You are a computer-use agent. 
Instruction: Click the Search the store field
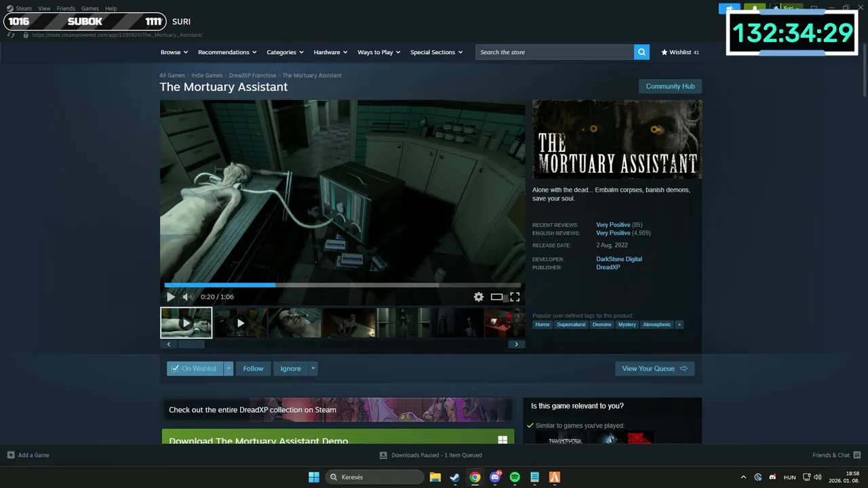[x=555, y=52]
